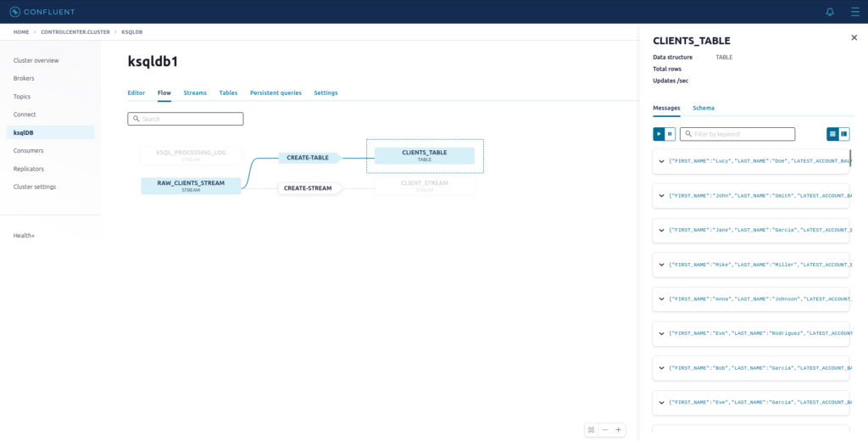Image resolution: width=868 pixels, height=441 pixels.
Task: Open the Persistent queries tab
Action: point(275,92)
